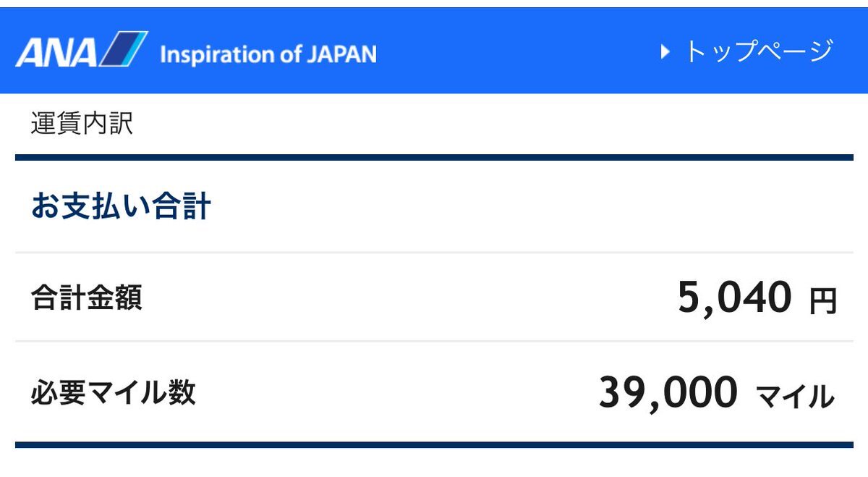Click the 必要マイル数 label
The width and height of the screenshot is (868, 477).
113,392
